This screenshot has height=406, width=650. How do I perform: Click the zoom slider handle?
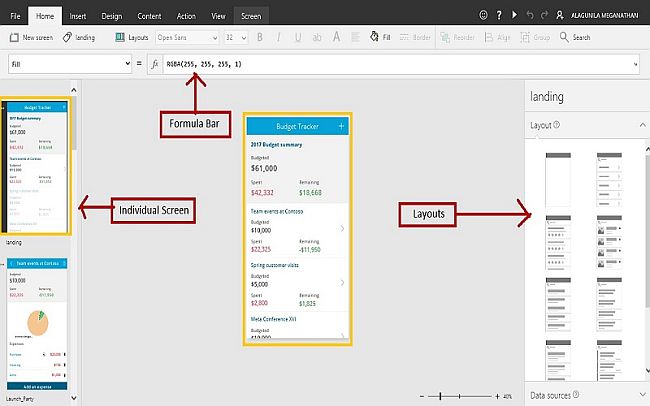tap(440, 396)
